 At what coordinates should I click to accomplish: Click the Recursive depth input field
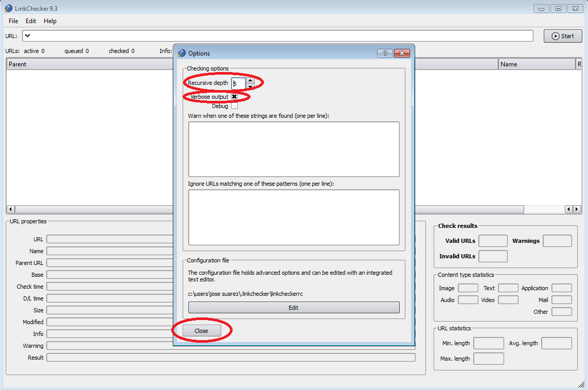238,83
